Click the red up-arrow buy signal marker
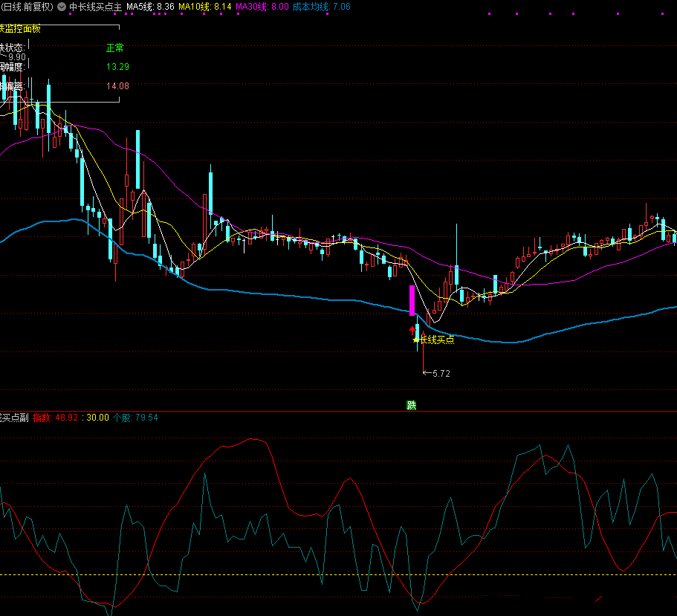This screenshot has width=677, height=616. [412, 329]
